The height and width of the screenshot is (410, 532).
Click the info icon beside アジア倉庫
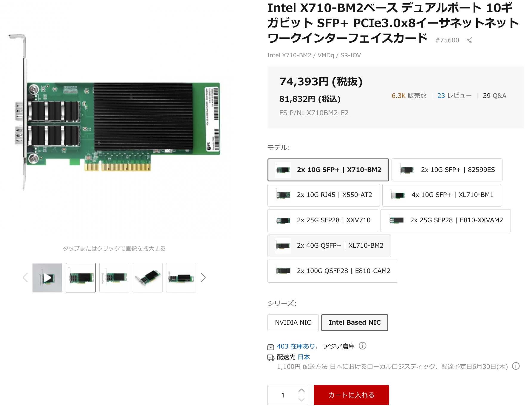362,346
